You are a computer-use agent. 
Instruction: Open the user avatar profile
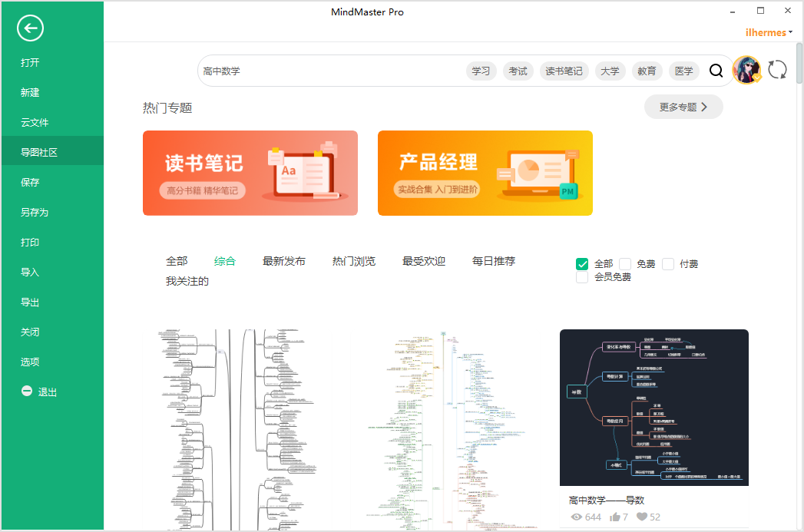746,71
